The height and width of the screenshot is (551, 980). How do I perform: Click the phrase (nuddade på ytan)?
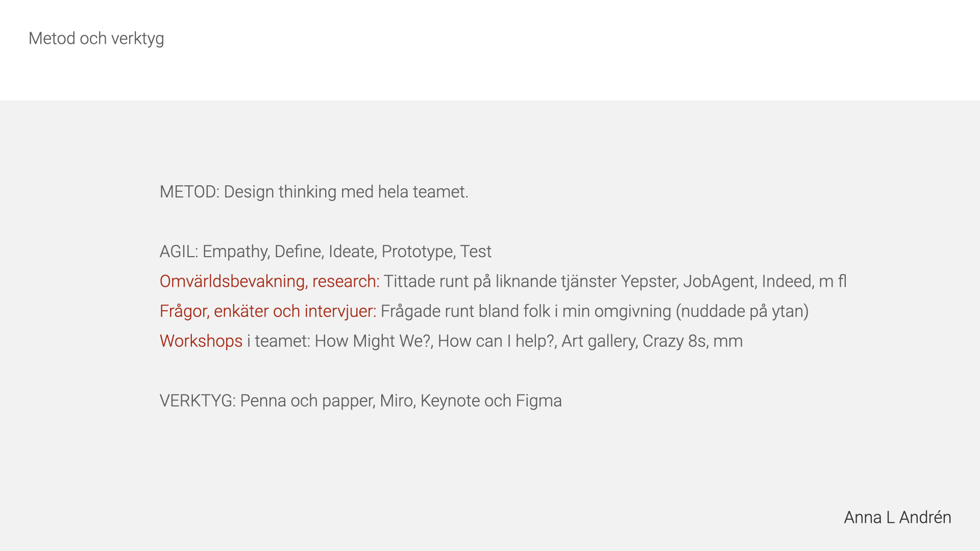tap(742, 311)
